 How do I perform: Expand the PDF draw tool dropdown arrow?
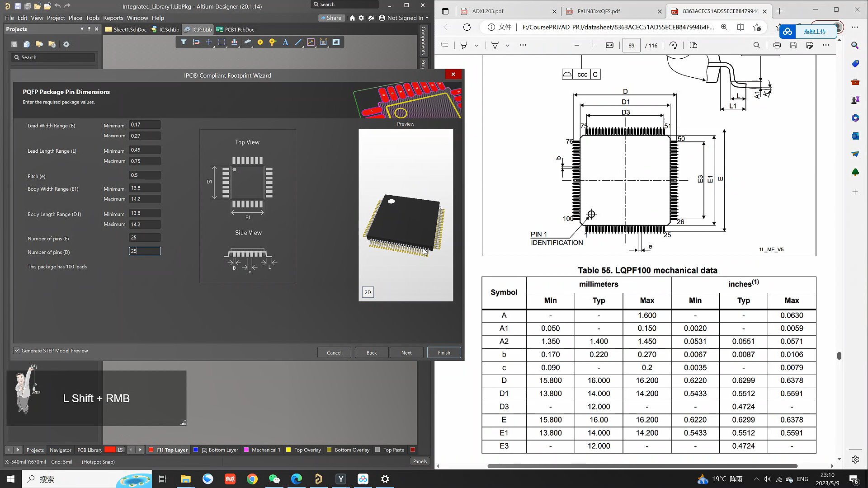click(x=508, y=45)
